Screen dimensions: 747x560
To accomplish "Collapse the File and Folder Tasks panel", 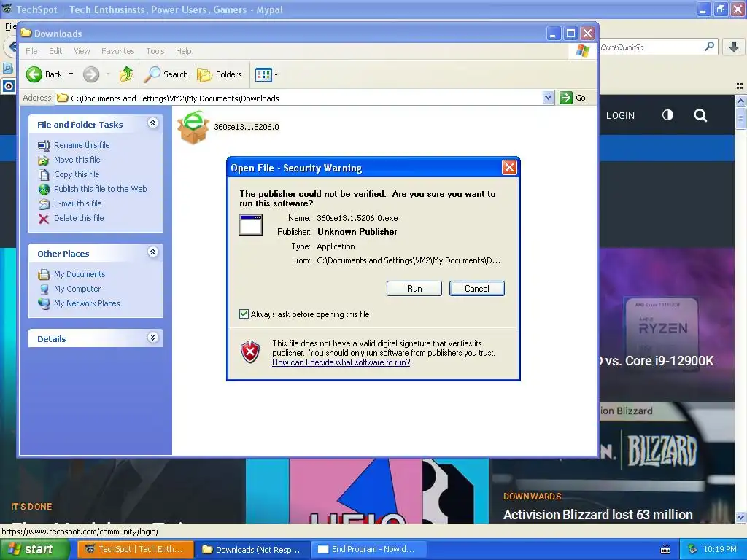I will [x=152, y=122].
